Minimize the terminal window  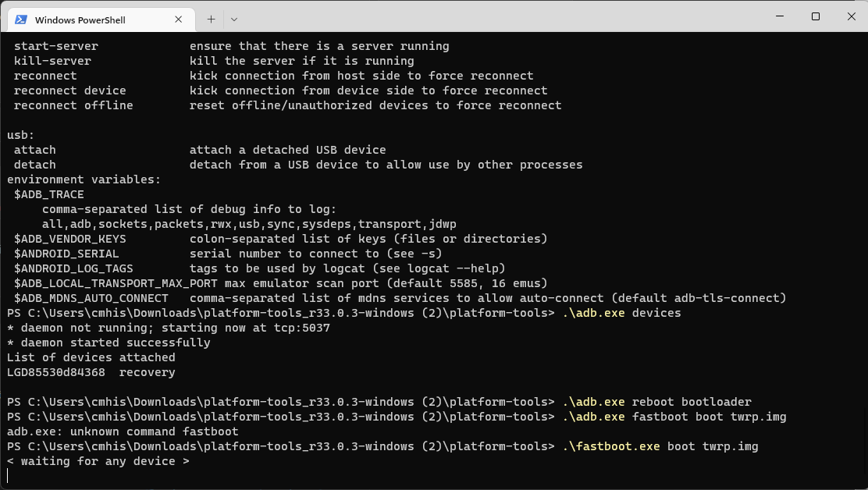(777, 16)
